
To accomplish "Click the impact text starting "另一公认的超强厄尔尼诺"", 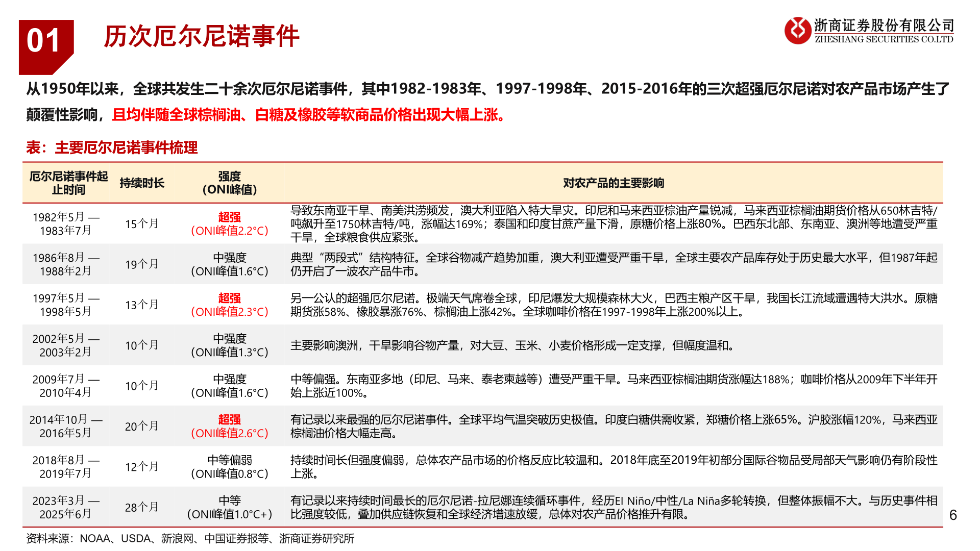I will point(614,305).
